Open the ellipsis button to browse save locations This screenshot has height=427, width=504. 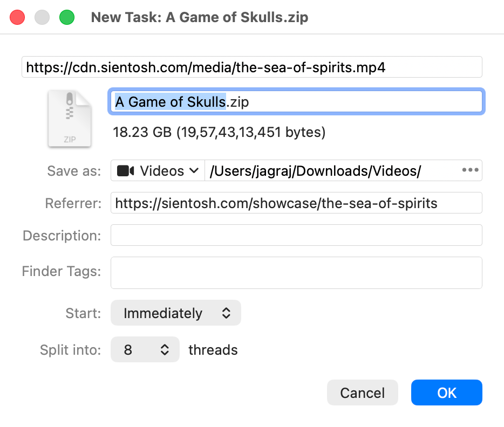coord(469,170)
